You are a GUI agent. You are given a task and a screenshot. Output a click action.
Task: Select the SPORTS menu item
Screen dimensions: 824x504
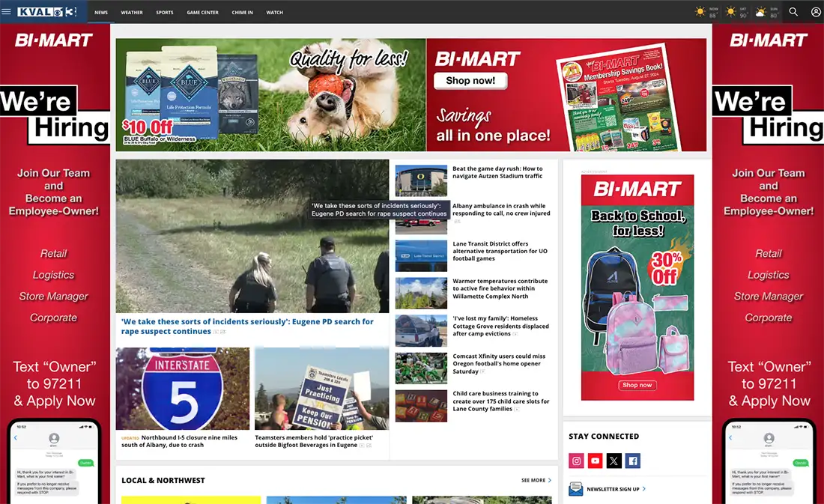[165, 12]
